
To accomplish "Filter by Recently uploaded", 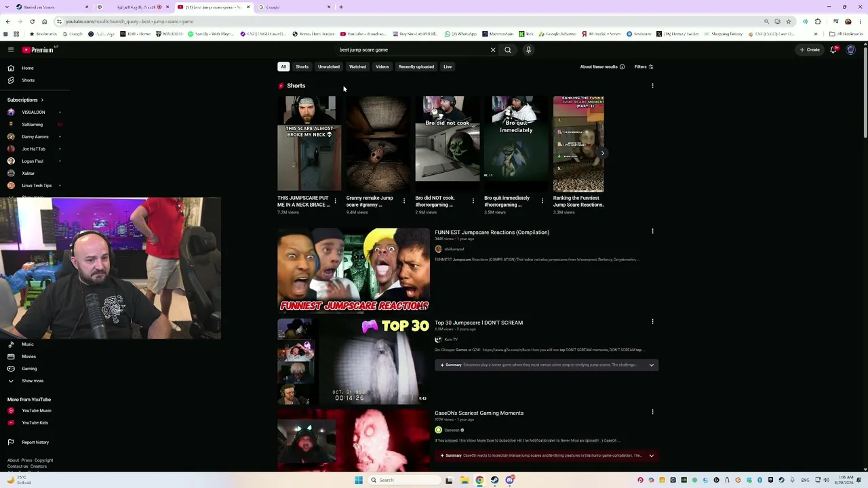I will click(416, 66).
